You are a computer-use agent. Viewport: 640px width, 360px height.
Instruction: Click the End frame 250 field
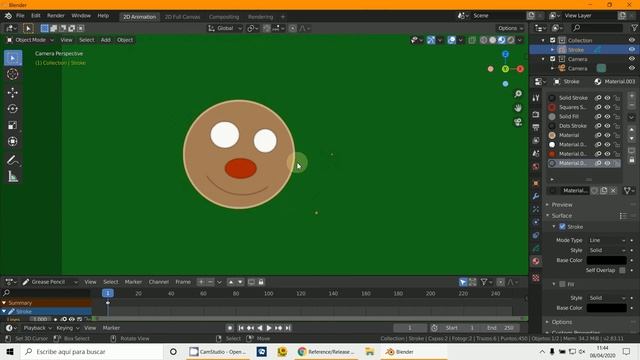click(501, 328)
